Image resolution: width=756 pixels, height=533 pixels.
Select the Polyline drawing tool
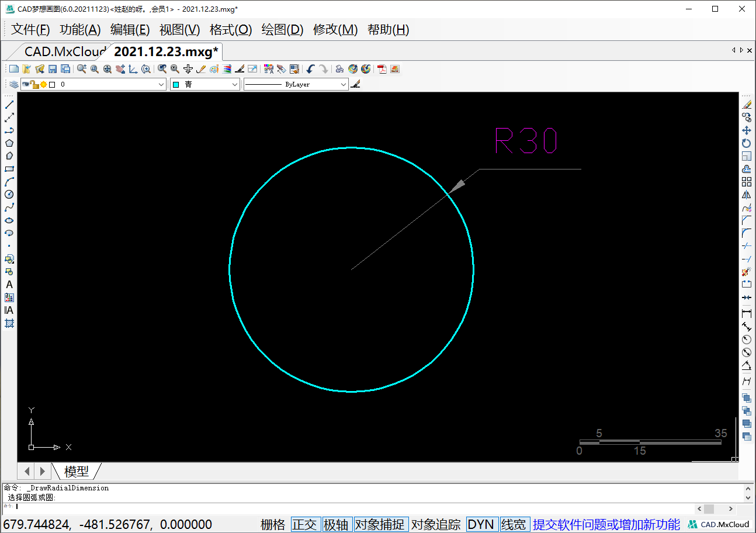coord(9,130)
